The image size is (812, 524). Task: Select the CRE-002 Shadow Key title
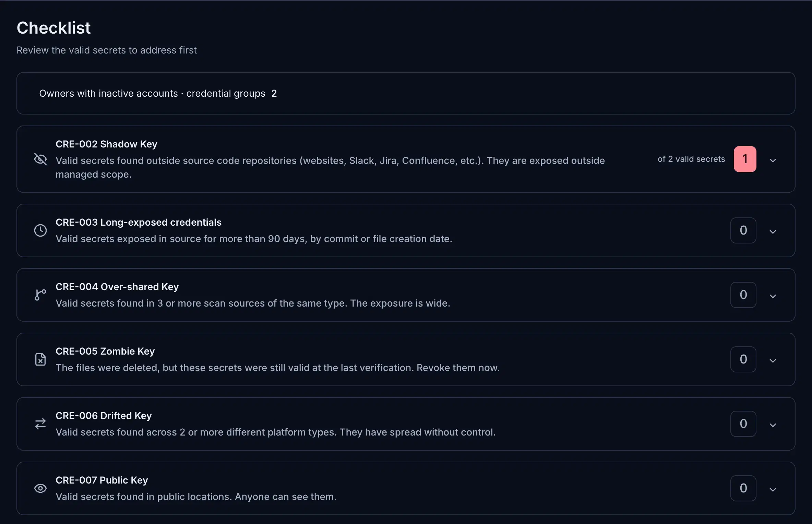(106, 144)
